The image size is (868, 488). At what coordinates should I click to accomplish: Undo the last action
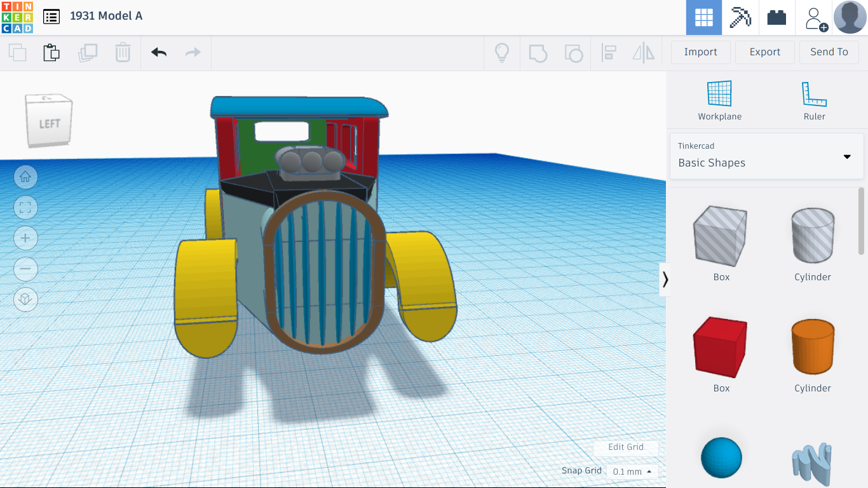159,52
